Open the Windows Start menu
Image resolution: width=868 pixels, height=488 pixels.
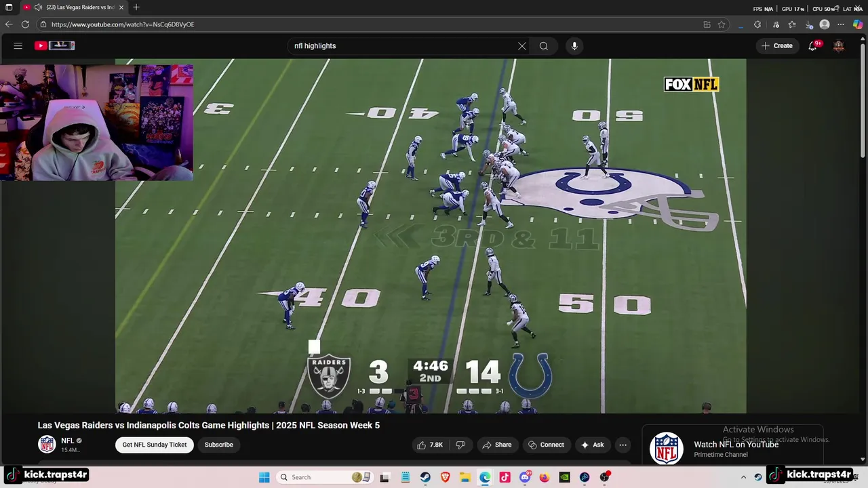(x=264, y=477)
